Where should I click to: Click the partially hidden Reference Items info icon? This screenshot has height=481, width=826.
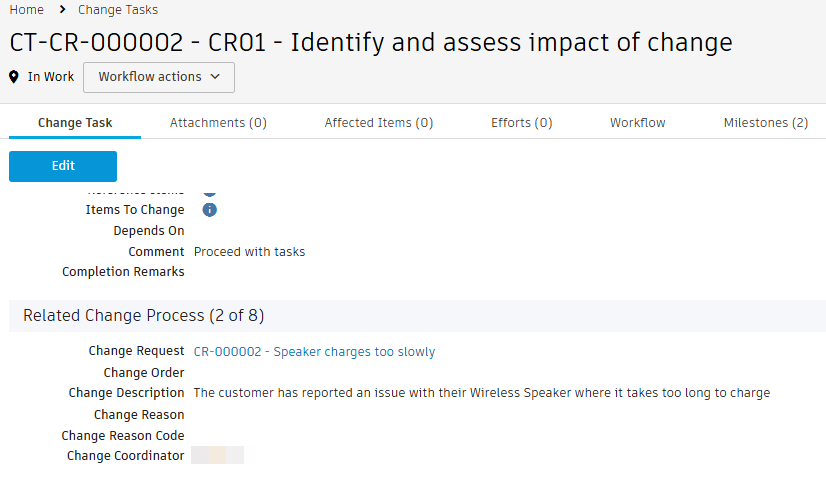click(210, 189)
